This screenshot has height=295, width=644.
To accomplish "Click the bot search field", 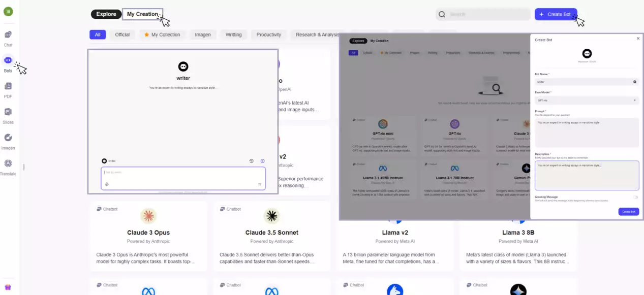I will click(x=483, y=14).
